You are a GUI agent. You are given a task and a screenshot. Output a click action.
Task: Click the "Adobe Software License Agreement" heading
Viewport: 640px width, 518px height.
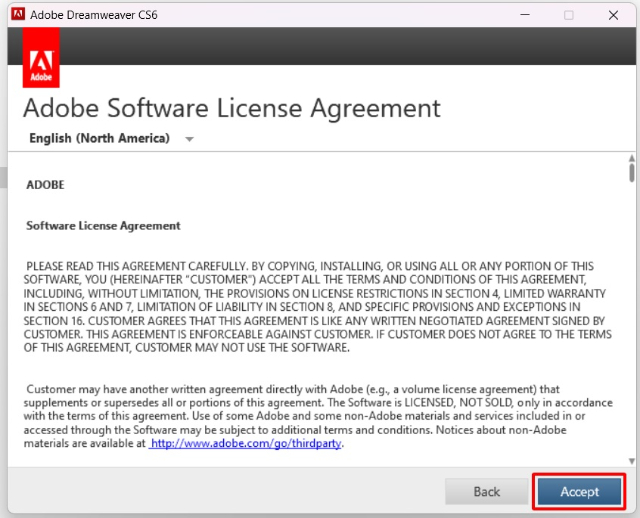231,109
